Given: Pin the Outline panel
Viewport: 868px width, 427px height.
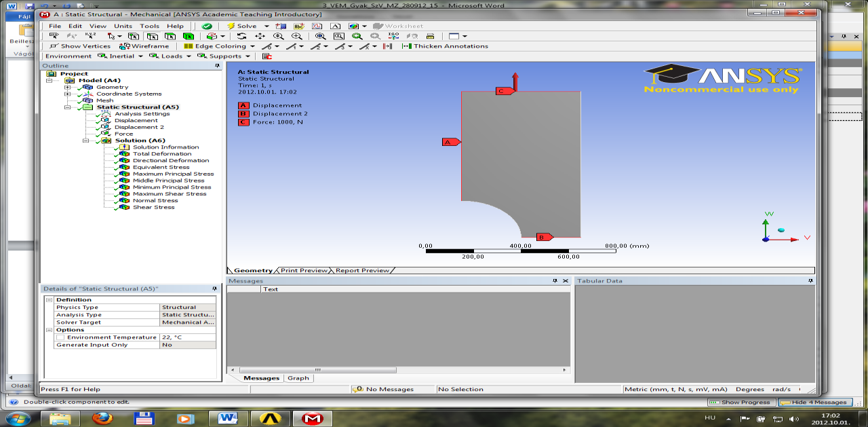Looking at the screenshot, I should 218,66.
